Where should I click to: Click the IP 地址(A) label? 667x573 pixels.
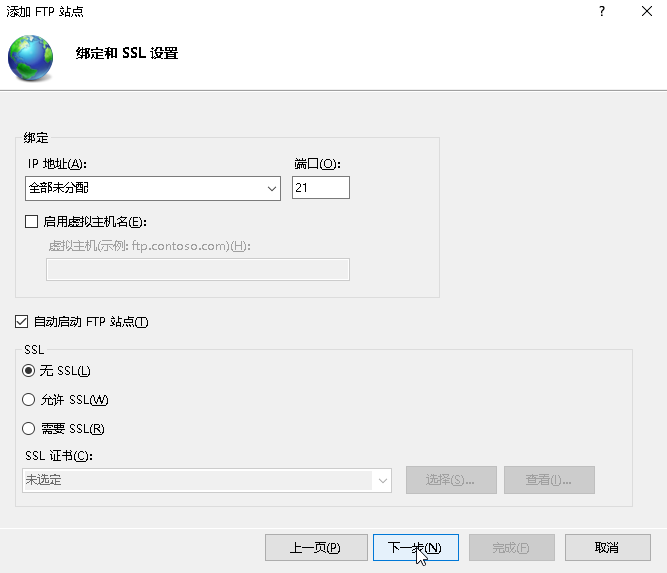57,164
